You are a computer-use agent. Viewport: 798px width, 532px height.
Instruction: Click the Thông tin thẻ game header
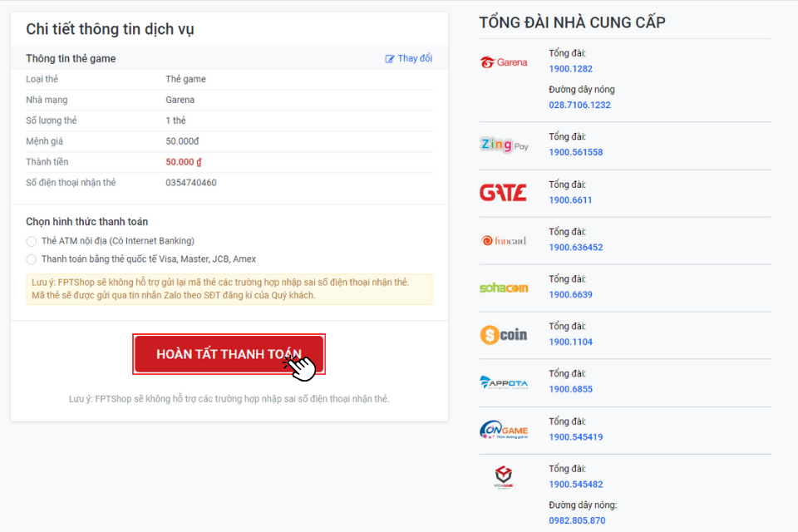(71, 58)
